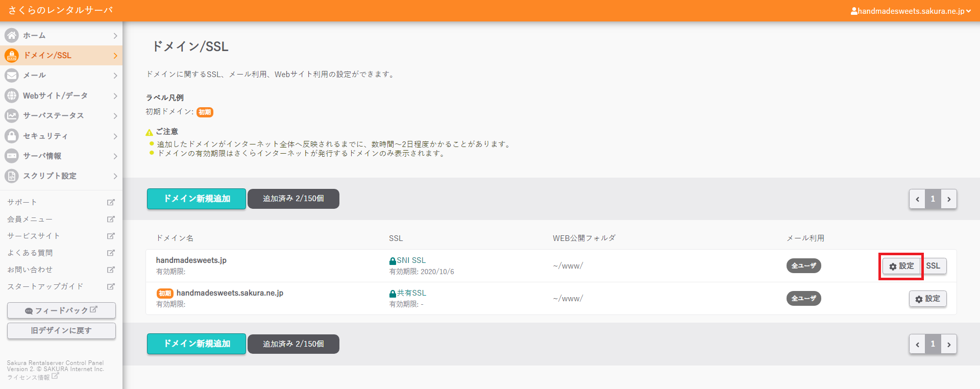
Task: Click the SNI SSL text link
Action: tap(411, 260)
